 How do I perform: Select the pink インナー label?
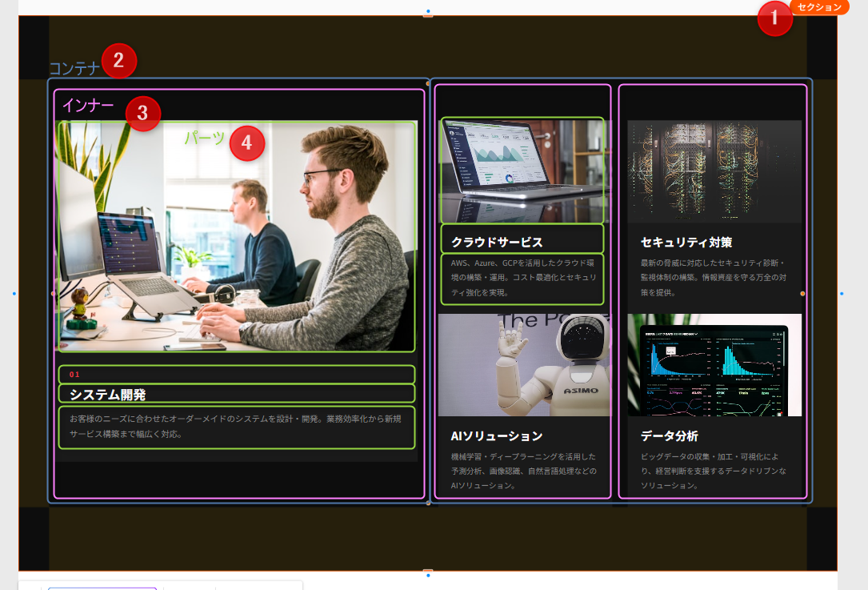[88, 105]
